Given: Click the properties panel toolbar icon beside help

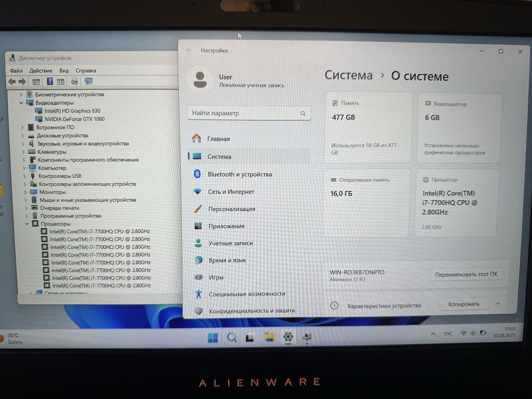Looking at the screenshot, I should [61, 81].
